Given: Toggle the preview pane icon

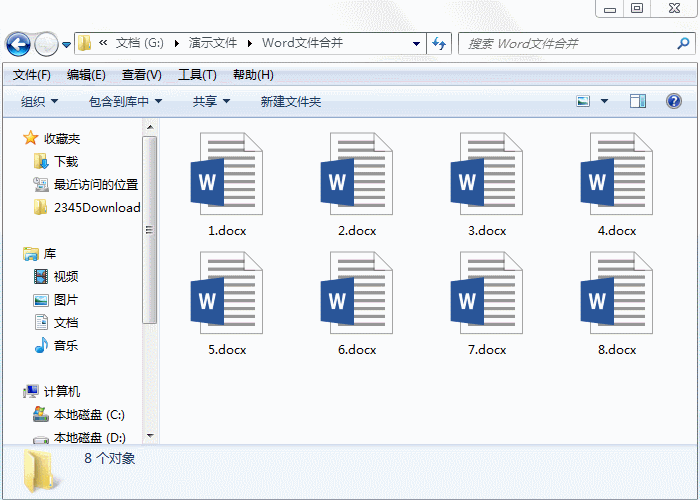Looking at the screenshot, I should pos(638,101).
